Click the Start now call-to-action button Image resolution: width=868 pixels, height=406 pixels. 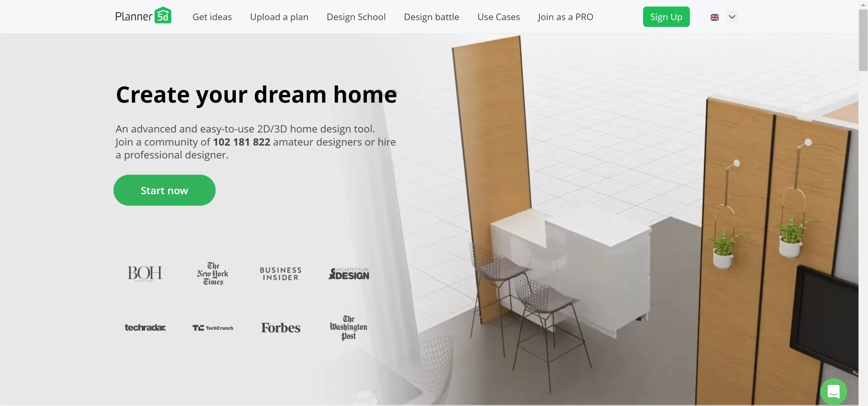point(164,190)
